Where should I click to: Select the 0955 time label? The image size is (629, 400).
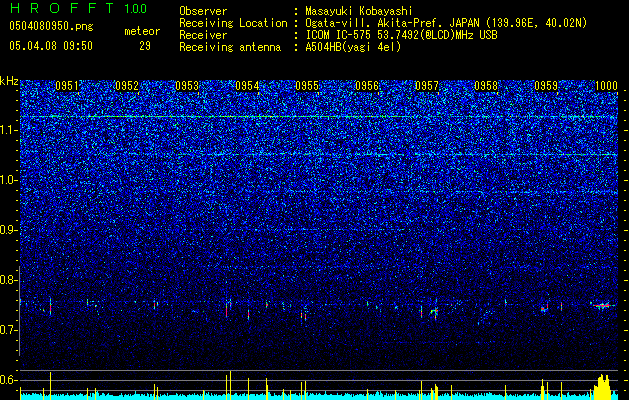point(307,86)
